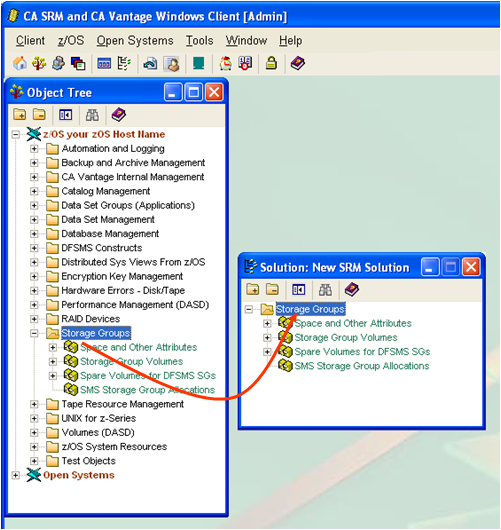Open the Tools menu
This screenshot has height=530, width=501.
click(199, 41)
